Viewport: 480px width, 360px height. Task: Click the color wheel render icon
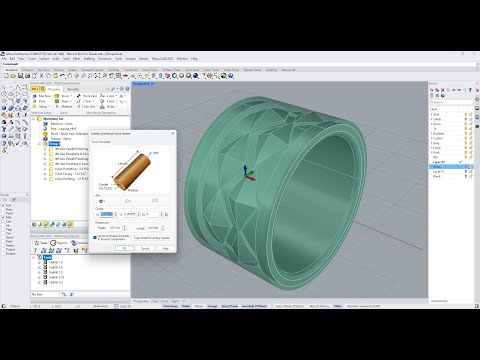(174, 76)
